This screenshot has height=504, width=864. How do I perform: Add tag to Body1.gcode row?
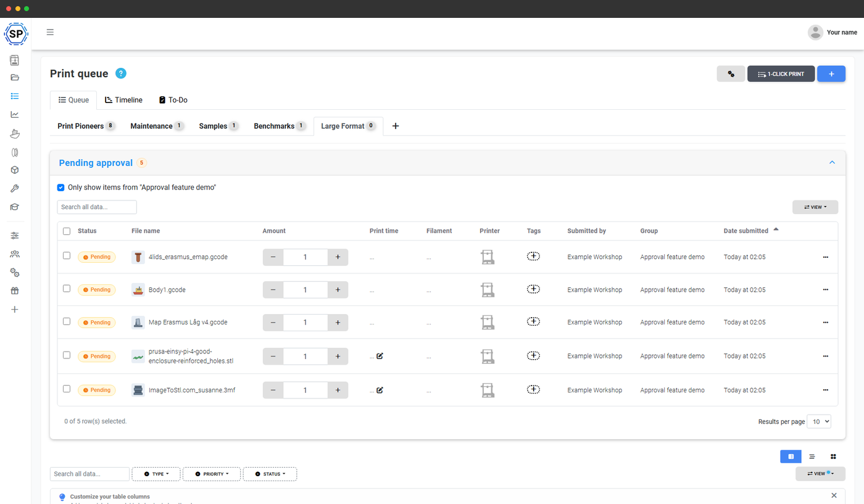pyautogui.click(x=534, y=289)
